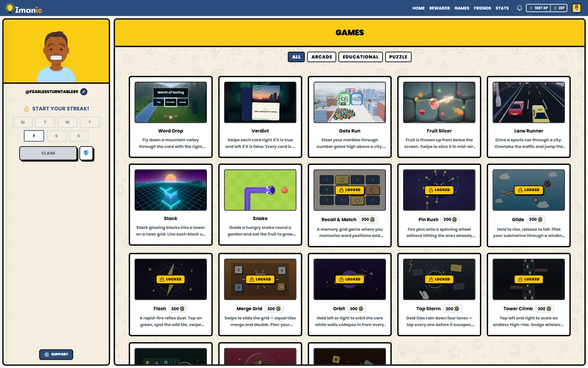Click the 1027 XP counter

(538, 8)
